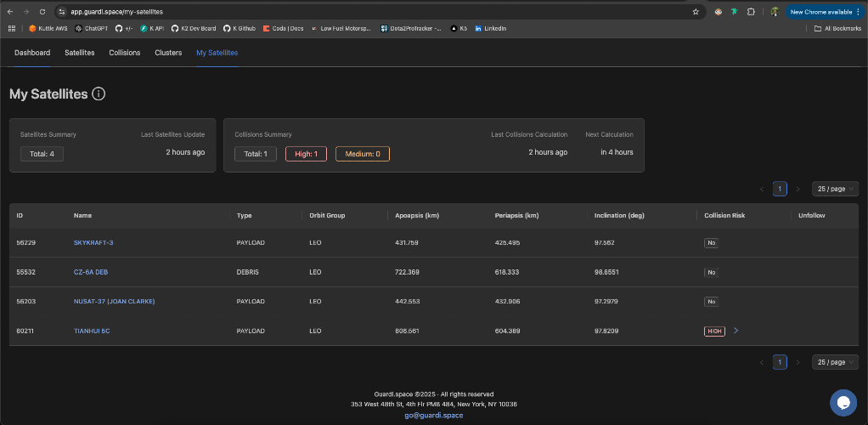The width and height of the screenshot is (868, 425).
Task: Bookmark this page with the star icon
Action: tap(696, 12)
